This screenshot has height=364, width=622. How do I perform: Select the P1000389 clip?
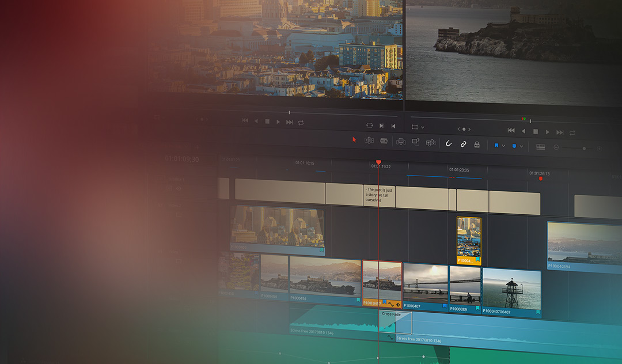465,290
